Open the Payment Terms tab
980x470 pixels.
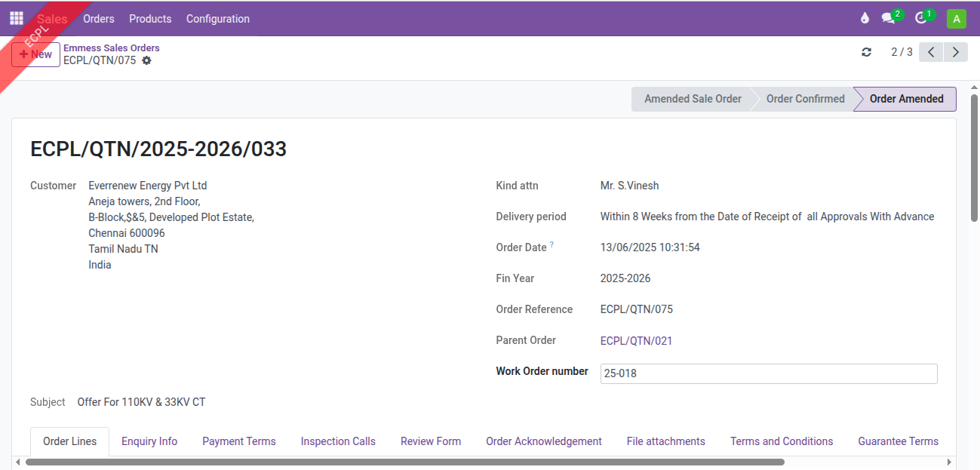pos(239,441)
